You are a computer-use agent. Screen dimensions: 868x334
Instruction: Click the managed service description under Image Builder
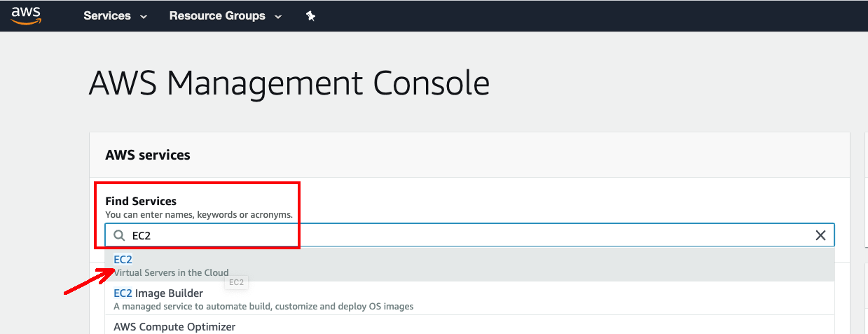pos(263,306)
